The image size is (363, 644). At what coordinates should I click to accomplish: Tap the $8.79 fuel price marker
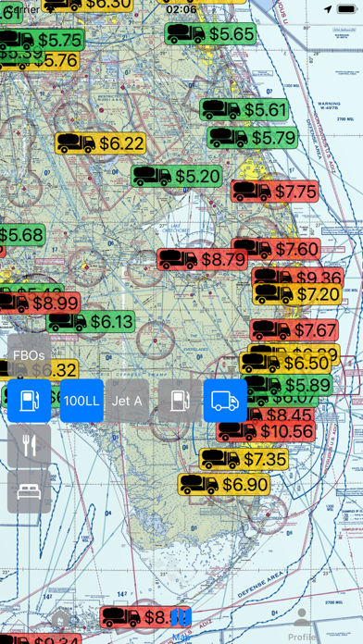click(x=202, y=260)
